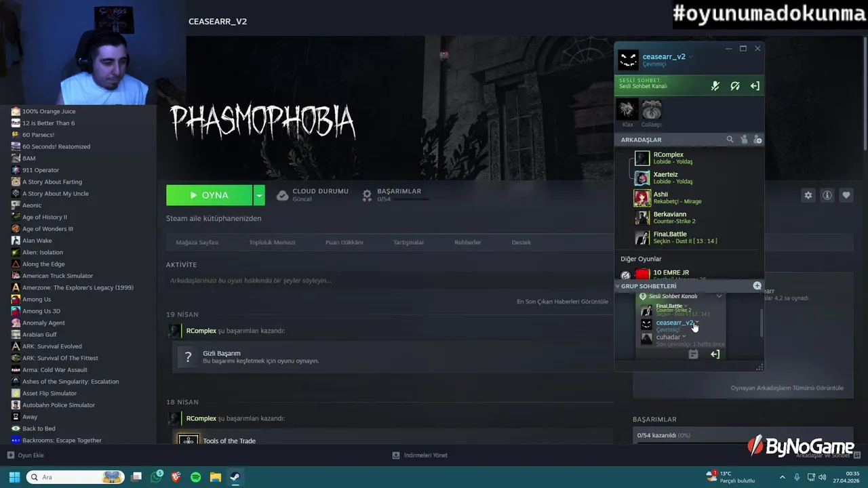868x488 pixels.
Task: Open File Explorer from the taskbar
Action: (216, 477)
